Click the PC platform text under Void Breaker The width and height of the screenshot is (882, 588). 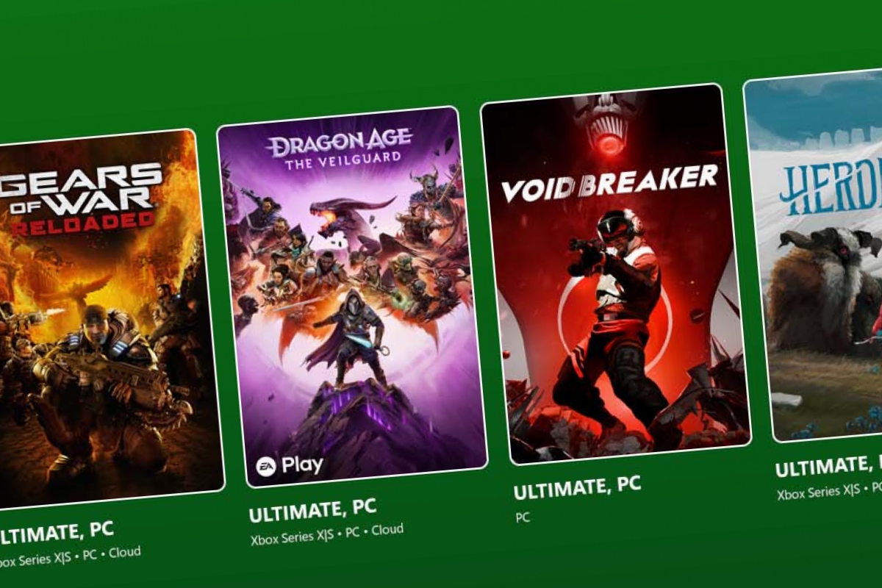523,517
